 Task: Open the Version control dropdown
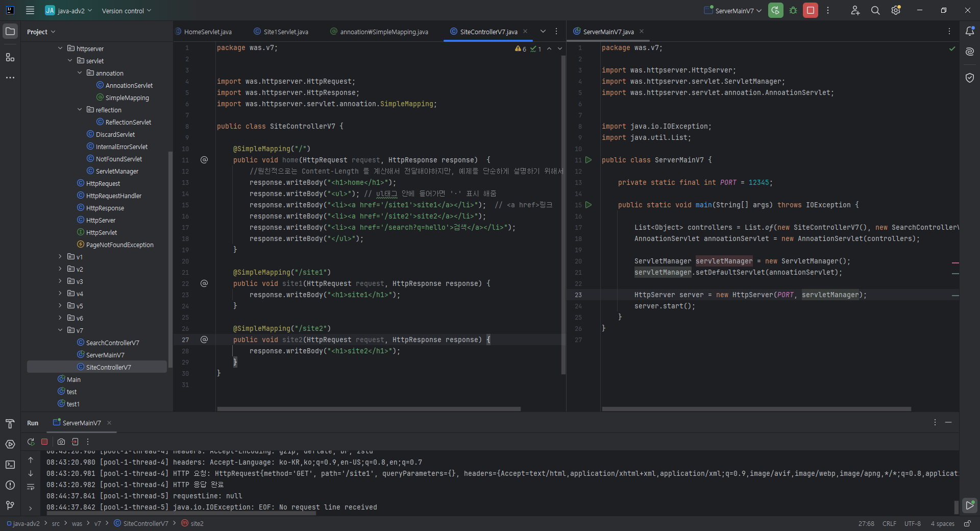pyautogui.click(x=127, y=11)
